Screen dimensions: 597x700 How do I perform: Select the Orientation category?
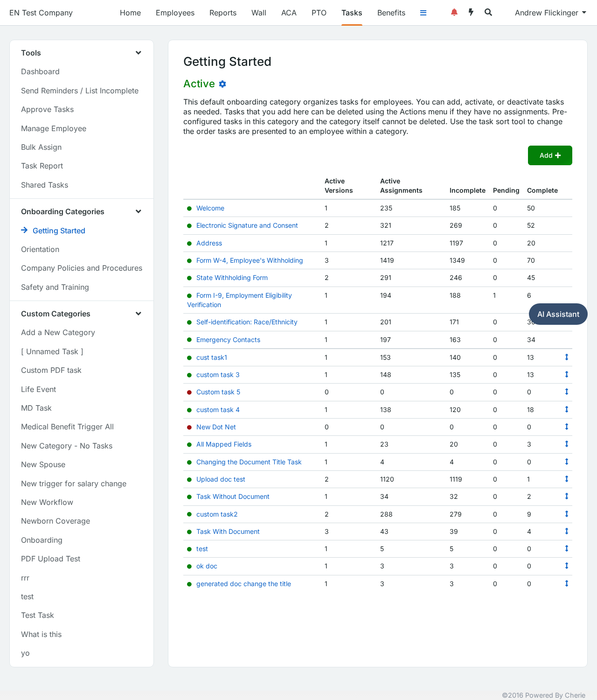[40, 249]
